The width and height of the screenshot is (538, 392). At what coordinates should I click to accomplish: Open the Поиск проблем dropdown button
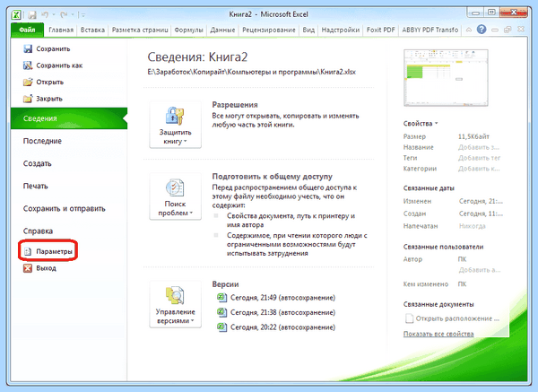(176, 196)
